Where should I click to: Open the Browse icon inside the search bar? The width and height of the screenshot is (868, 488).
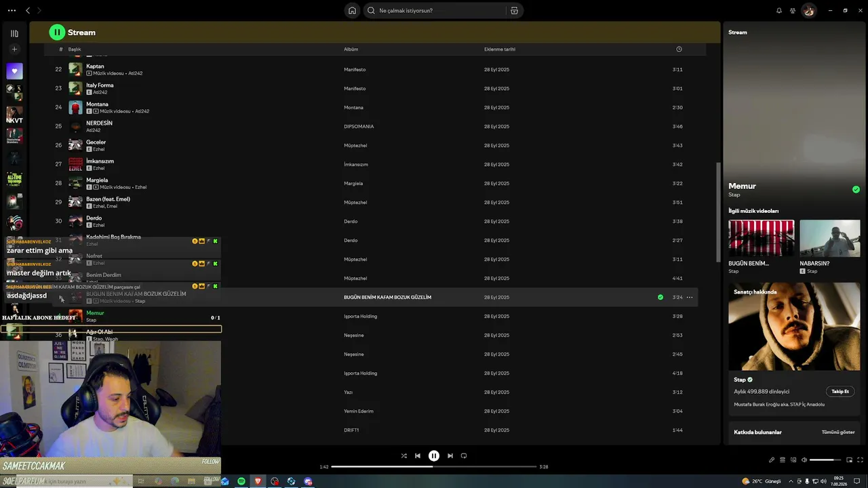[x=514, y=10]
